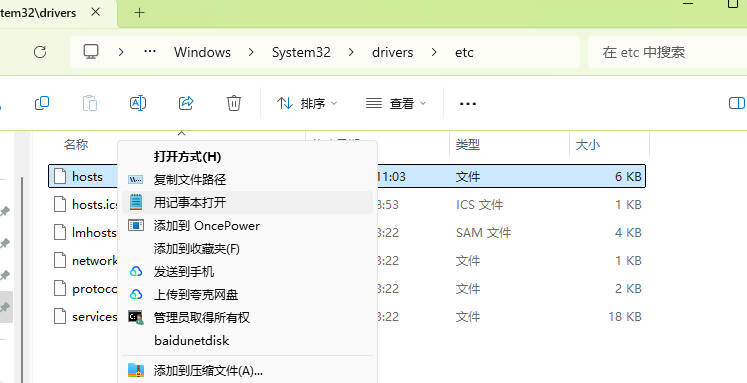Click the 6 KB size cell
747x383 pixels.
[x=628, y=176]
